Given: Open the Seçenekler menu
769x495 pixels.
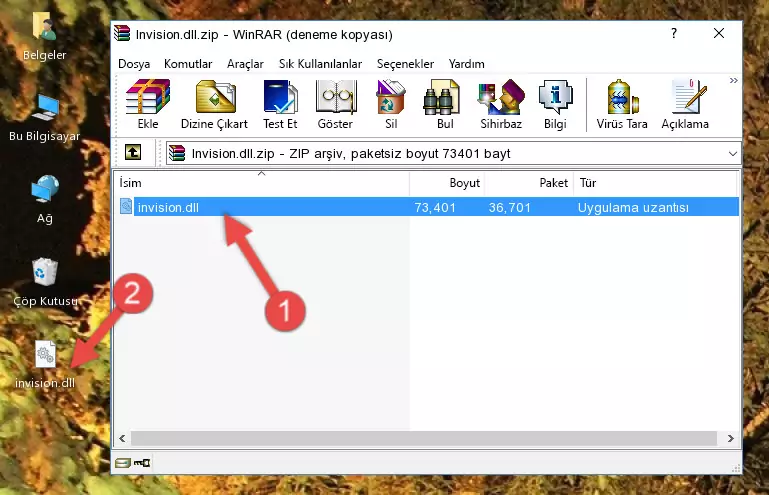Looking at the screenshot, I should (405, 64).
